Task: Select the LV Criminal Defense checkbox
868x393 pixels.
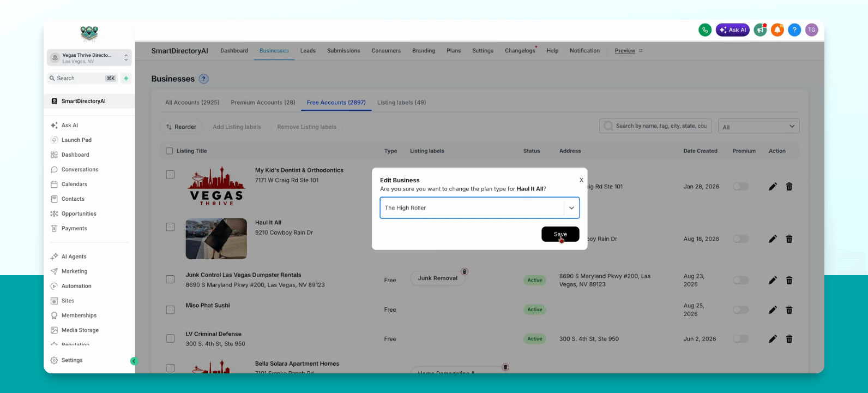Action: (x=170, y=338)
